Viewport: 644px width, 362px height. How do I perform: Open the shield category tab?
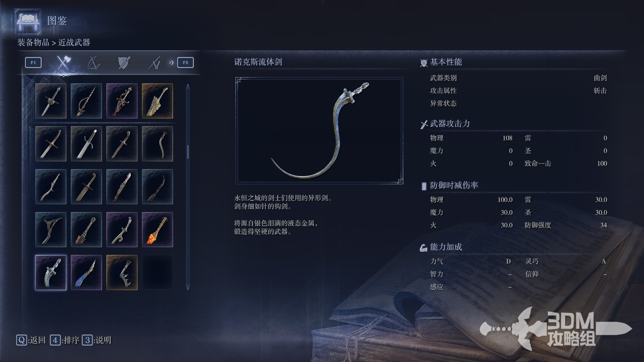click(x=124, y=63)
